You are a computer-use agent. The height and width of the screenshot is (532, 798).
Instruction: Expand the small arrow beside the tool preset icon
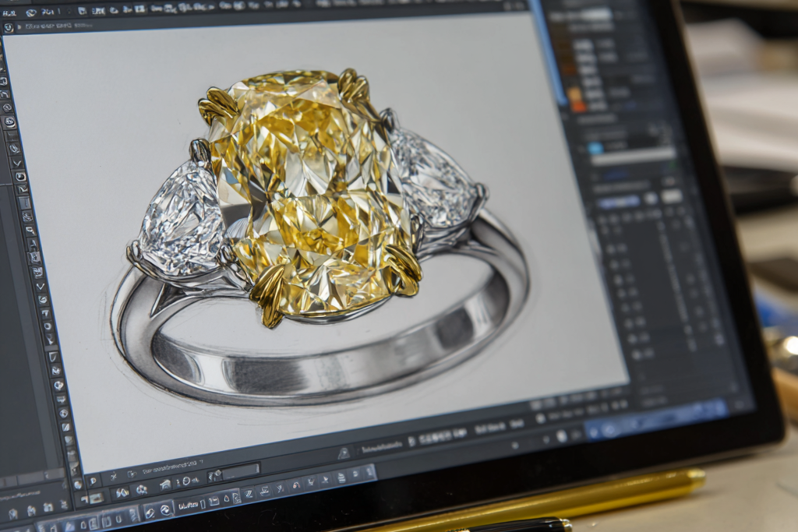click(x=19, y=29)
